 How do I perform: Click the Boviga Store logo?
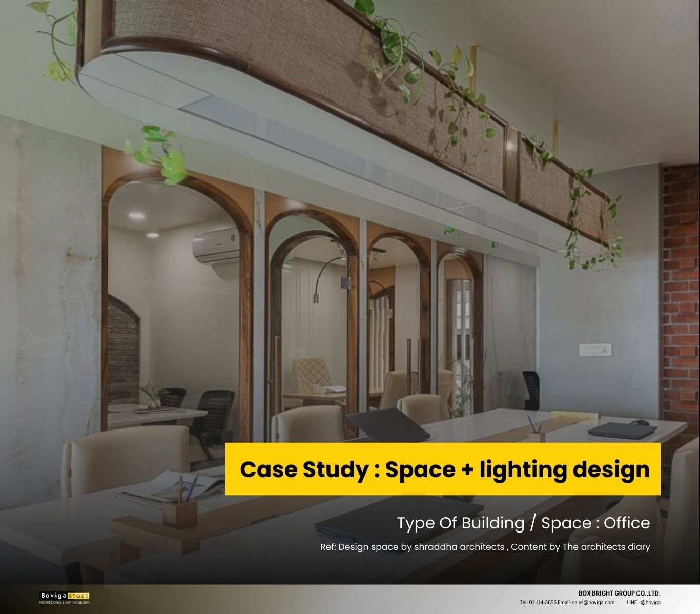pyautogui.click(x=65, y=596)
